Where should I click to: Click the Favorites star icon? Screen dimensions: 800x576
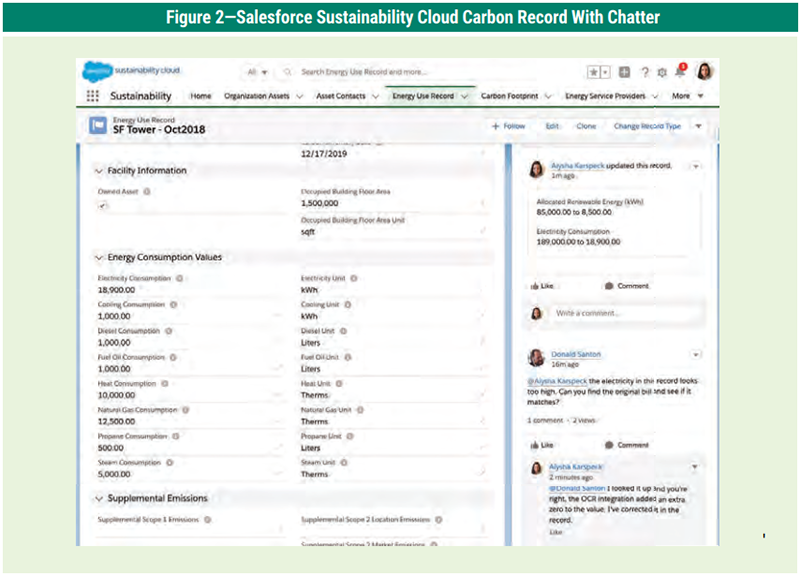pyautogui.click(x=594, y=72)
